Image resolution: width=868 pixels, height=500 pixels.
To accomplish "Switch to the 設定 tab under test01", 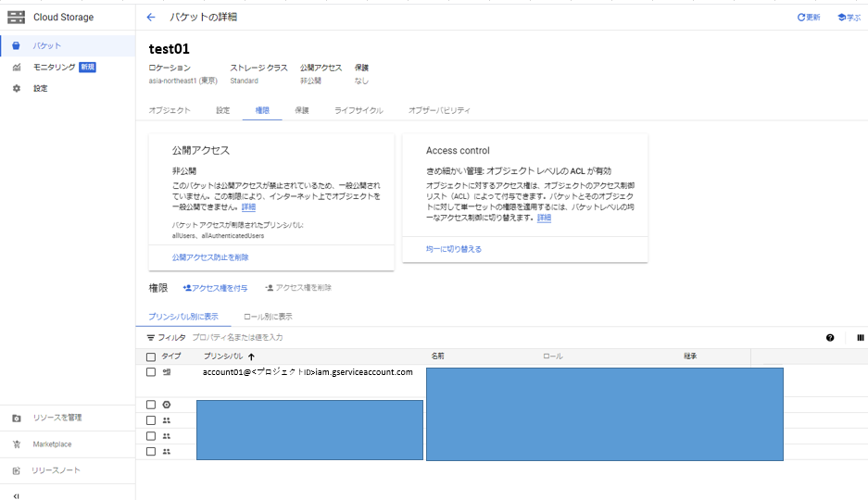I will [223, 110].
